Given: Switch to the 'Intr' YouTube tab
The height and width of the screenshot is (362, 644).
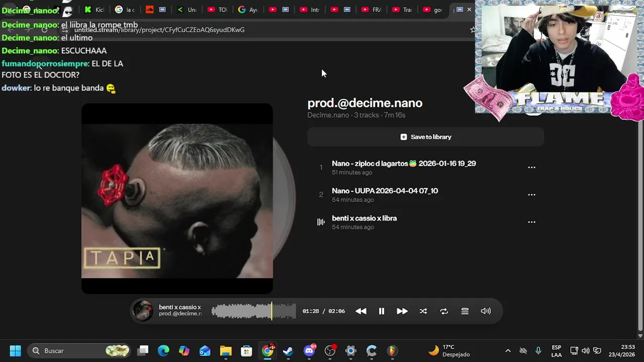Looking at the screenshot, I should click(309, 10).
